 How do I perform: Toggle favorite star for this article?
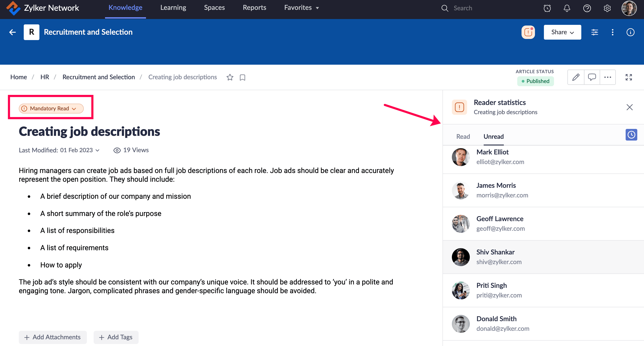[x=230, y=77]
